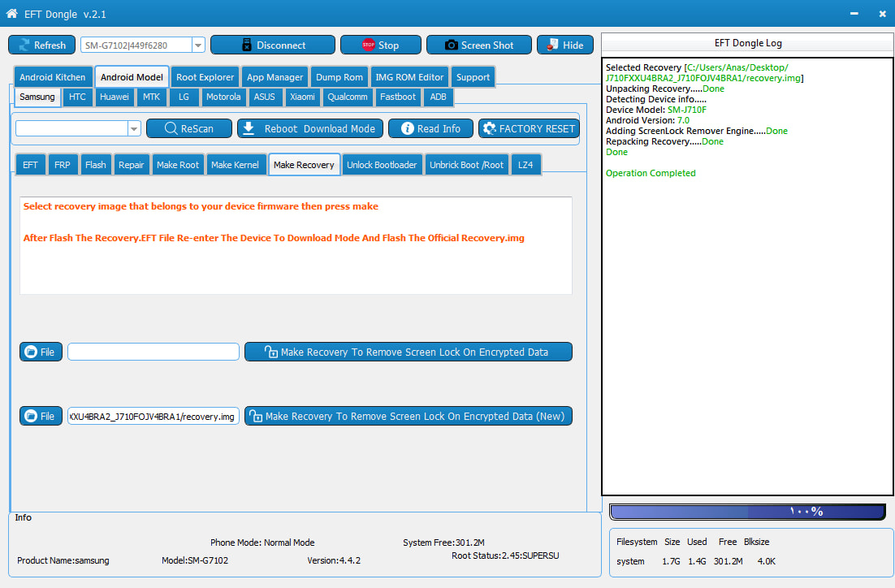Click the 'system' filesystem row label
Image resolution: width=895 pixels, height=588 pixels.
pos(630,561)
